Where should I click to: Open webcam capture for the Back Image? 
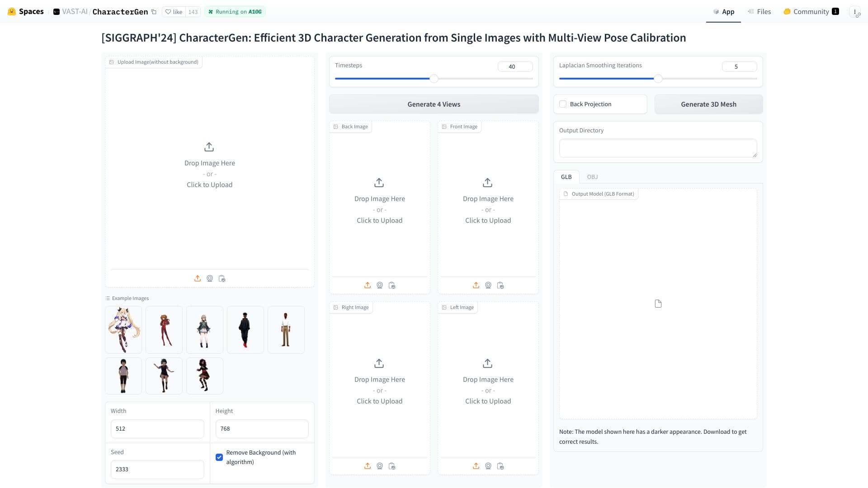(380, 285)
